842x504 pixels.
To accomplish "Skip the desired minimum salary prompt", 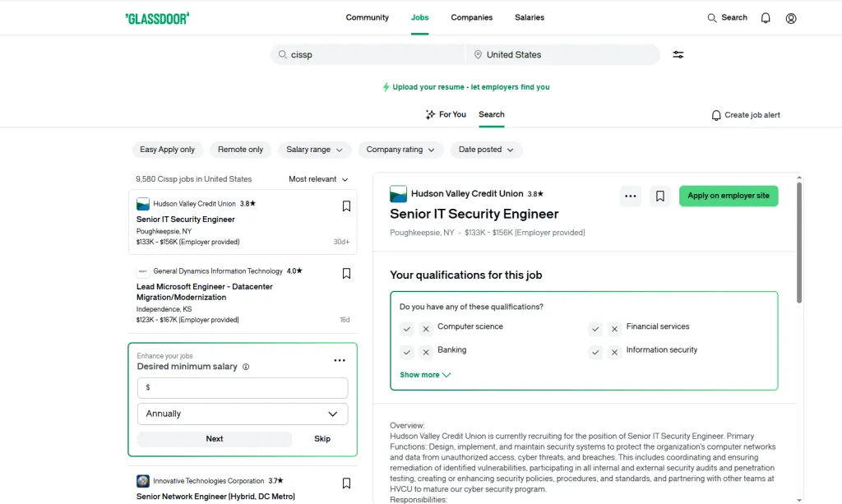I will pyautogui.click(x=322, y=439).
